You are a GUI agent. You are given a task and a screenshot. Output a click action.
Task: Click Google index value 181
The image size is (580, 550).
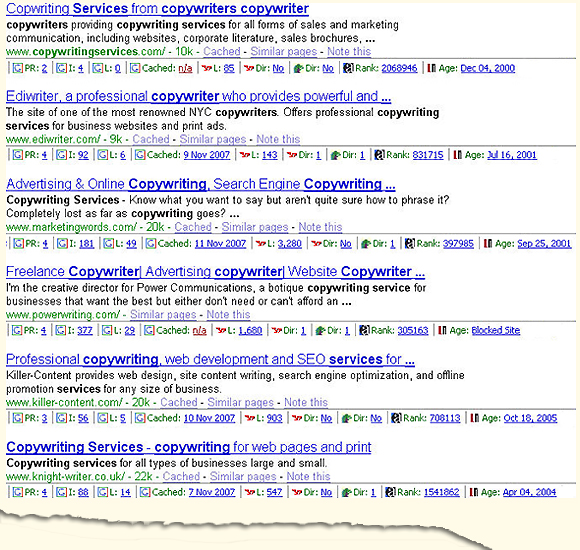click(x=87, y=243)
